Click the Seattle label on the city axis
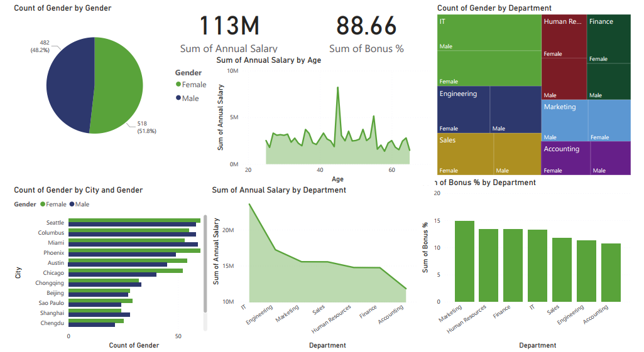Viewport: 644px width, 352px height. coord(55,223)
